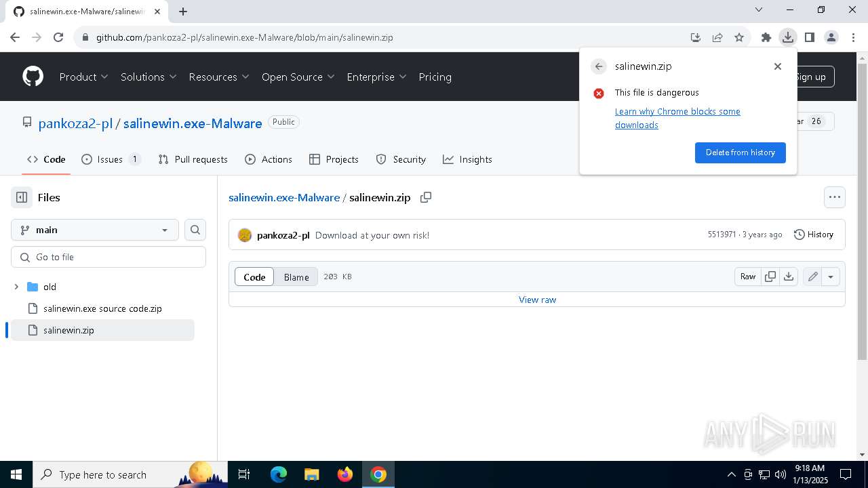Open commit 5513971 link
Image resolution: width=868 pixels, height=488 pixels.
(x=722, y=235)
